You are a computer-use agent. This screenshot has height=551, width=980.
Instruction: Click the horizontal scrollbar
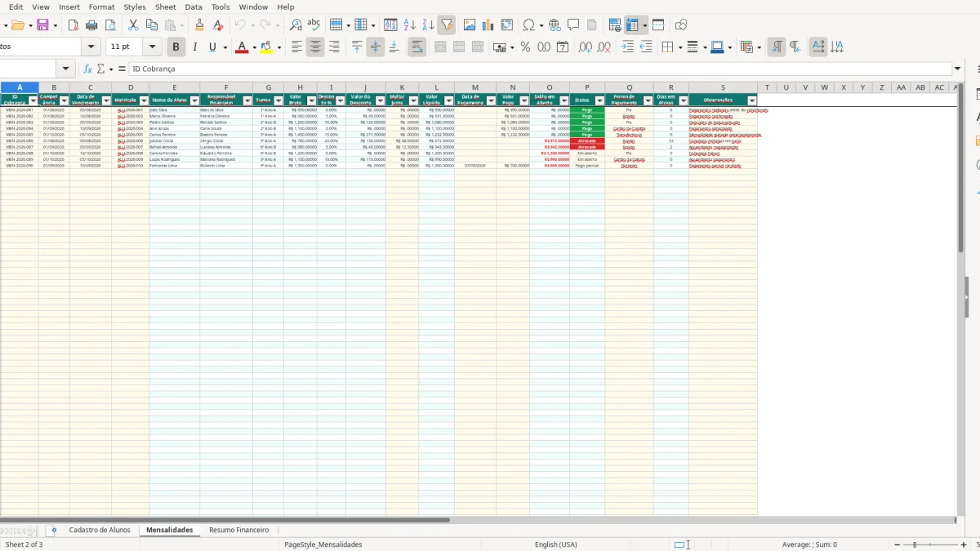225,519
